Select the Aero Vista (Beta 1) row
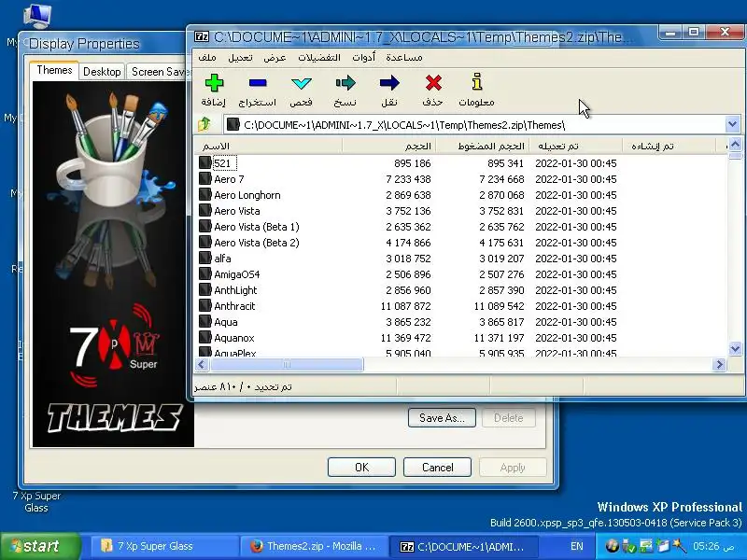The width and height of the screenshot is (747, 560). [459, 226]
